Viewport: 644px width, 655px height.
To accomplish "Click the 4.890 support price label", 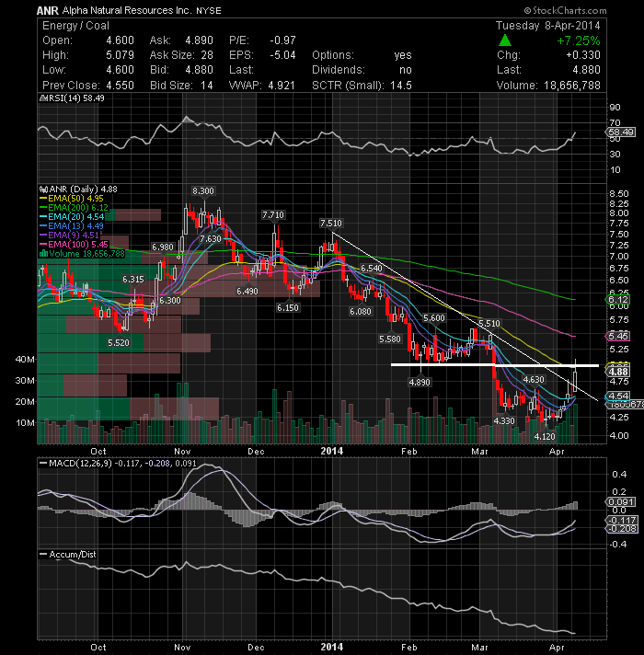I will click(x=420, y=382).
